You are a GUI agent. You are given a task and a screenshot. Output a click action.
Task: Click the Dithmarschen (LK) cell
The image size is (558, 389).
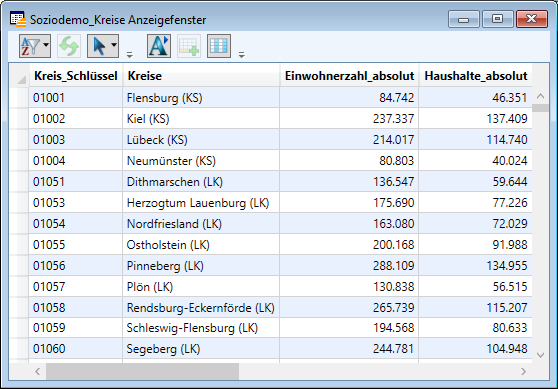click(201, 182)
